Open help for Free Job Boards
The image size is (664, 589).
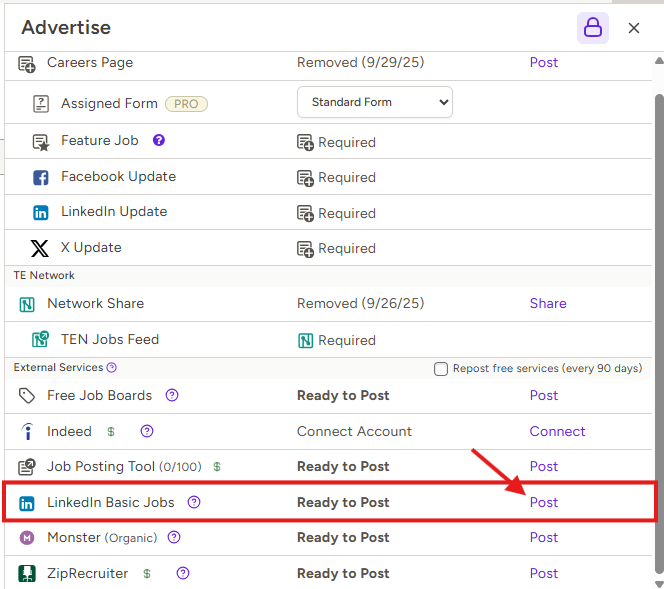click(x=172, y=395)
